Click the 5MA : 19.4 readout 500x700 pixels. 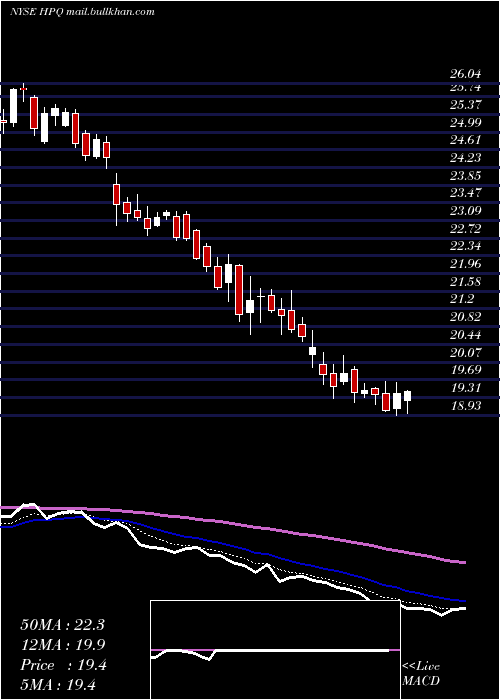58,685
